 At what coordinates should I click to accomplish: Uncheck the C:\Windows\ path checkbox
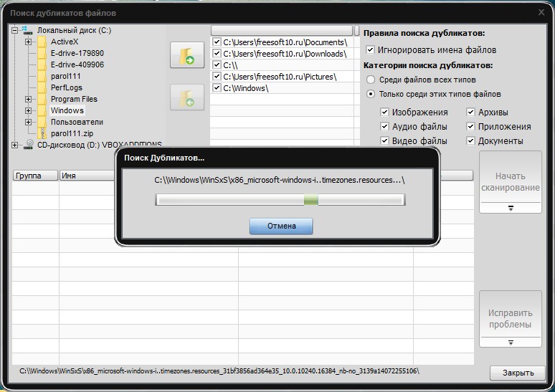217,87
